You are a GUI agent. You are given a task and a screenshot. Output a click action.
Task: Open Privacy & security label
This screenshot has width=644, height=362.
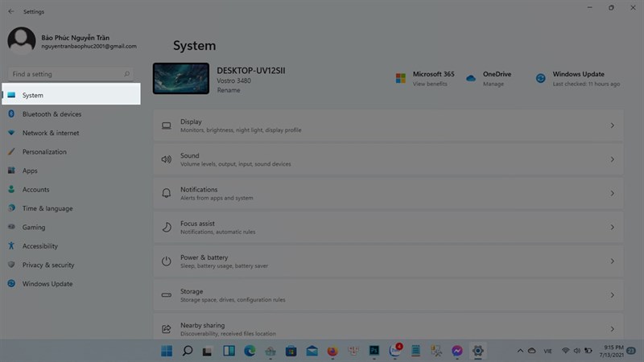tap(48, 265)
